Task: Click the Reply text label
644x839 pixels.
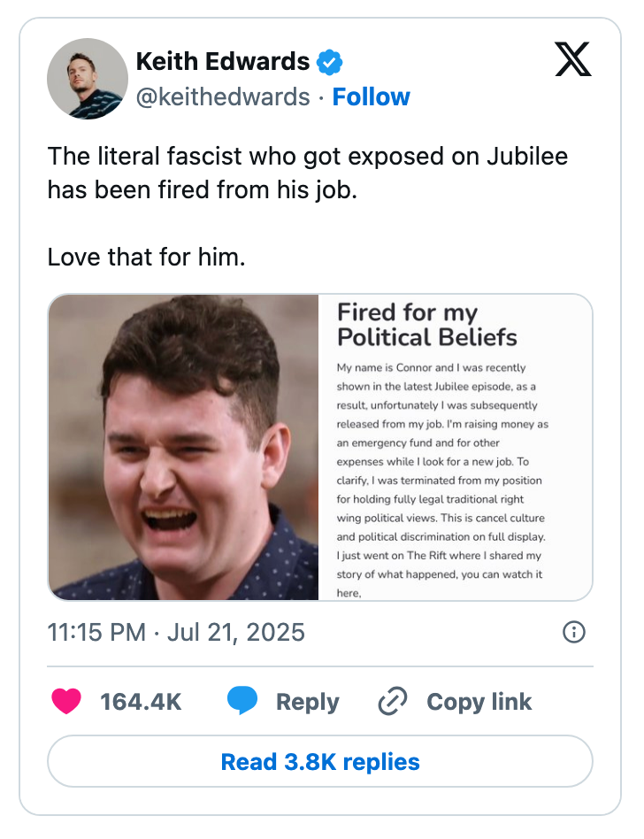Action: (307, 702)
